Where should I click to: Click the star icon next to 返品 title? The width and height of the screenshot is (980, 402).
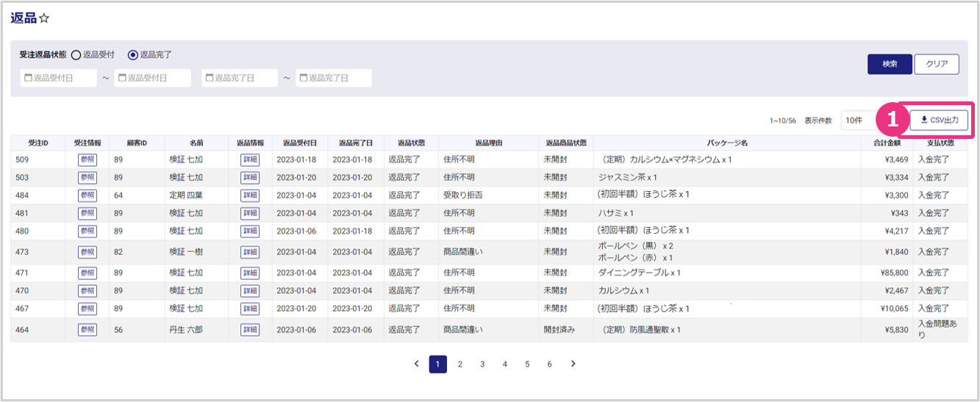click(43, 18)
